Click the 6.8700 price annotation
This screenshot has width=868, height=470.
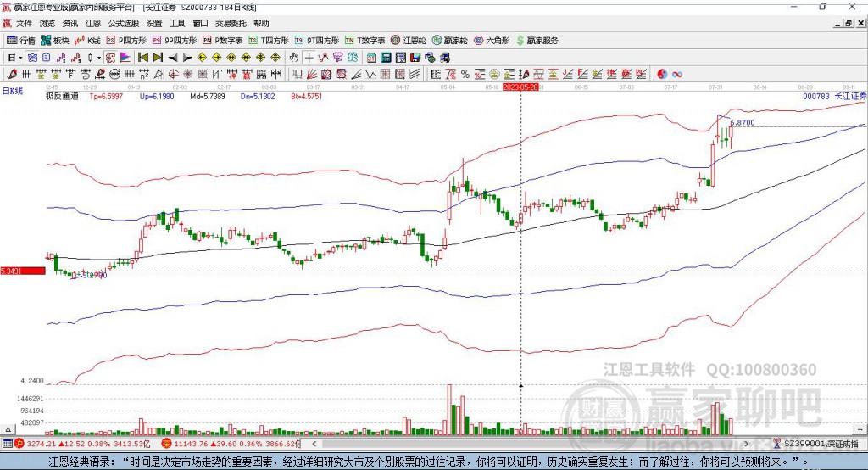743,122
